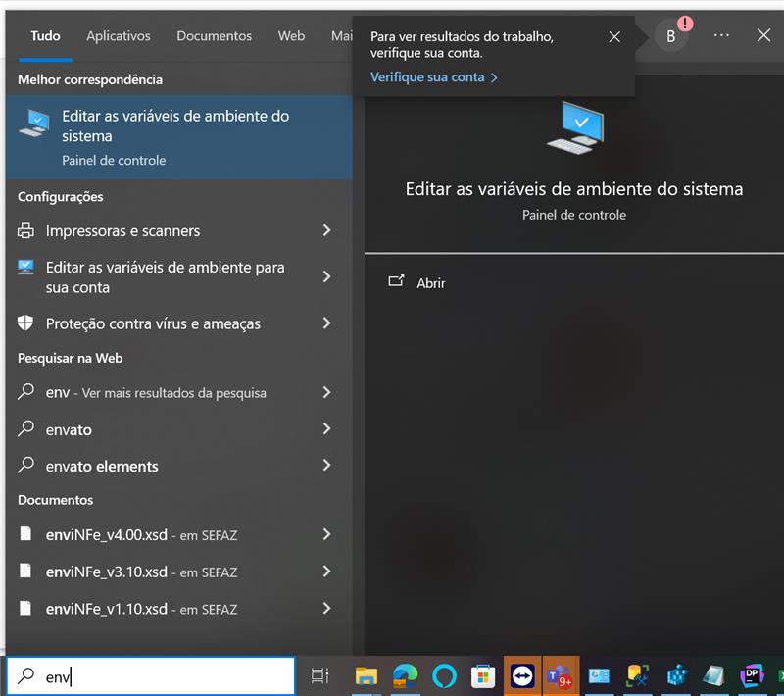Screen dimensions: 784x696
Task: Switch to the Documentos tab
Action: [x=214, y=36]
